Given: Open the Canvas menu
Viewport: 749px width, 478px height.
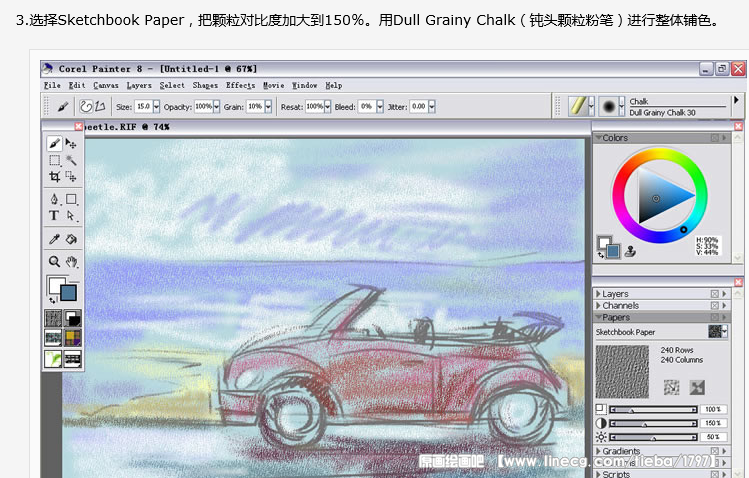Looking at the screenshot, I should [x=106, y=85].
